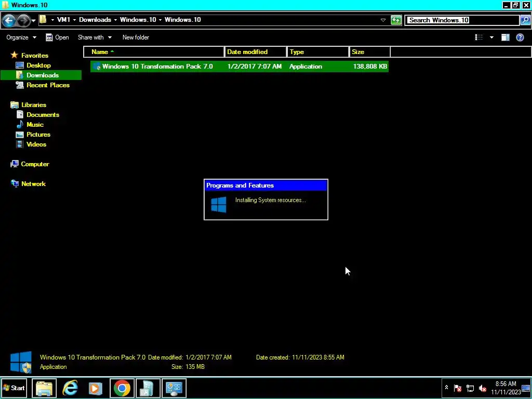Sort by Name column header
The image size is (532, 399).
click(154, 52)
